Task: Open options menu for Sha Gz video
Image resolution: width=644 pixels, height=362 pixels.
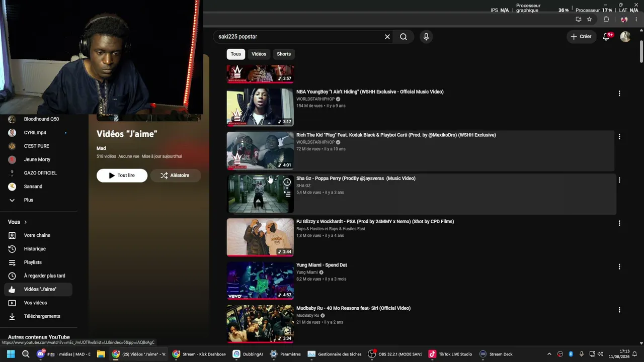Action: point(619,180)
